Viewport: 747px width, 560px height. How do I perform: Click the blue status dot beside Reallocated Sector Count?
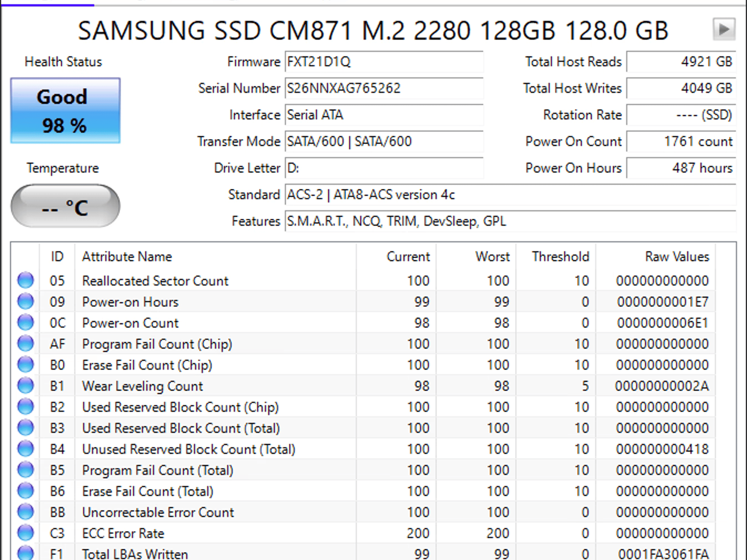tap(26, 280)
